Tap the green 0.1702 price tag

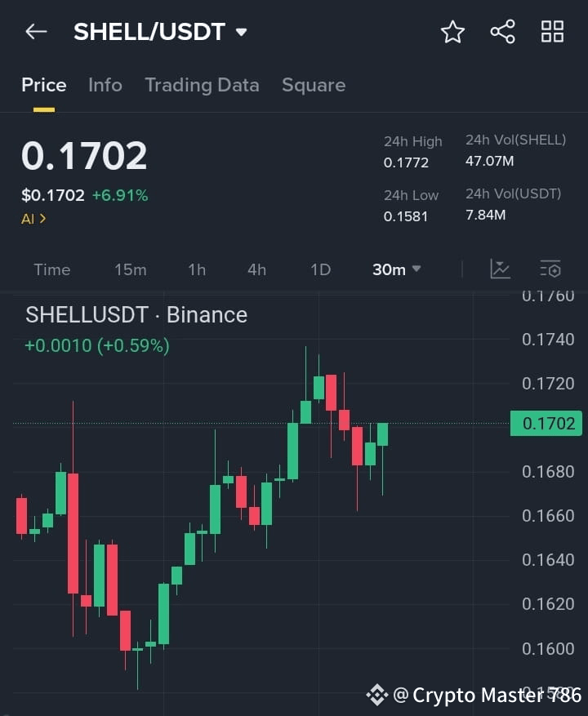[546, 424]
